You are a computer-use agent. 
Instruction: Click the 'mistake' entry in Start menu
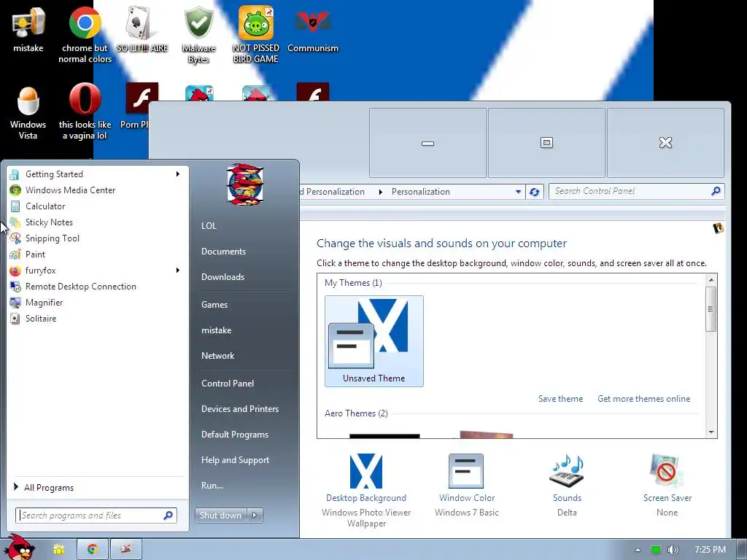[x=216, y=330]
